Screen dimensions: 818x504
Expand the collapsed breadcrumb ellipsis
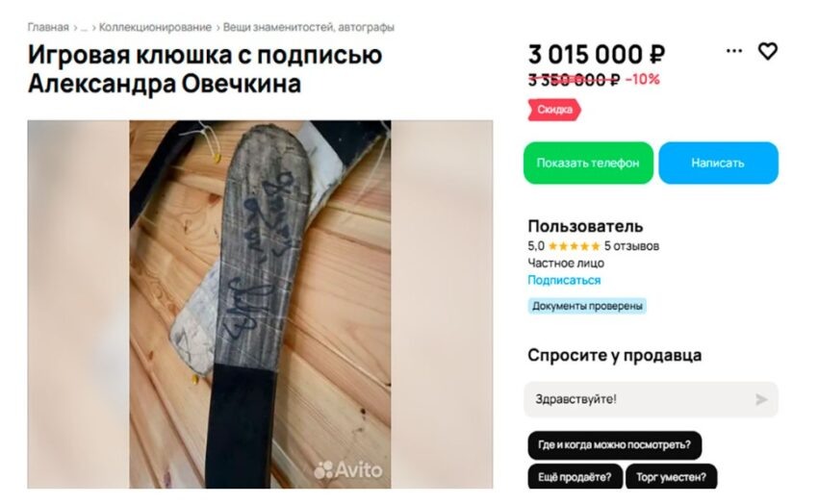(x=84, y=28)
